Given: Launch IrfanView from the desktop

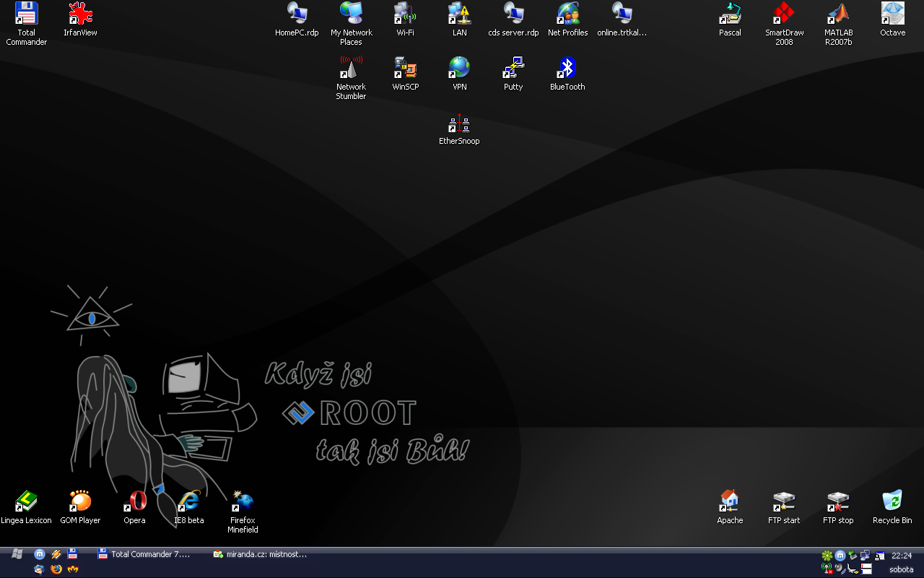Looking at the screenshot, I should tap(80, 20).
